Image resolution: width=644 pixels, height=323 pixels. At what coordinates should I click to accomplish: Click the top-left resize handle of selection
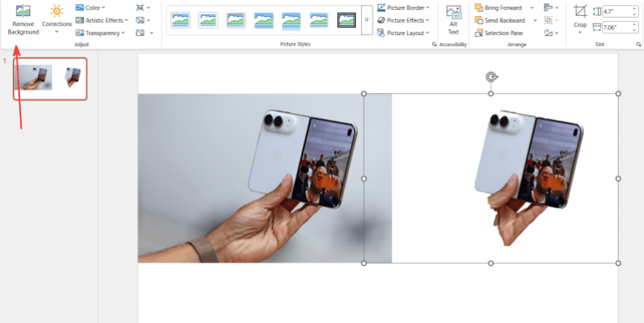[x=363, y=94]
